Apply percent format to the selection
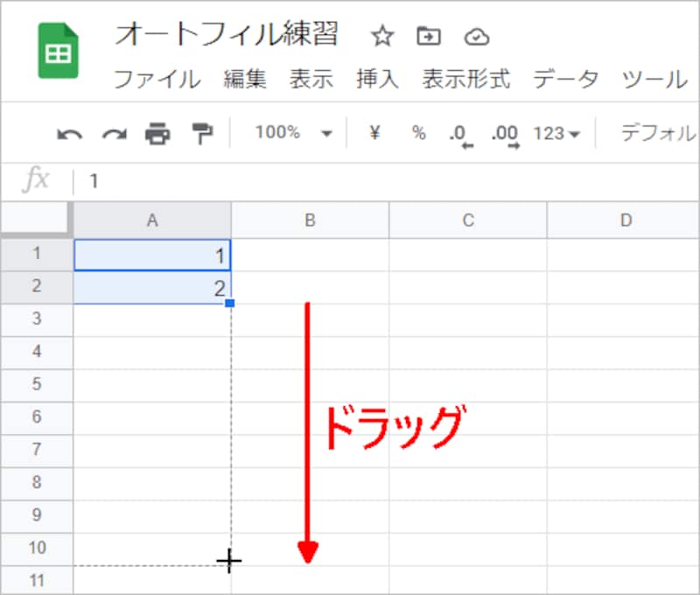The height and width of the screenshot is (595, 700). (417, 132)
